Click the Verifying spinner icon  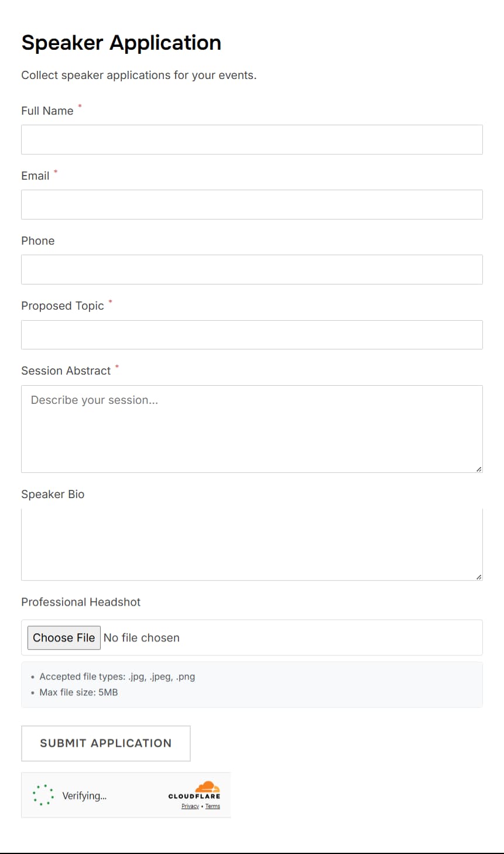(x=44, y=795)
